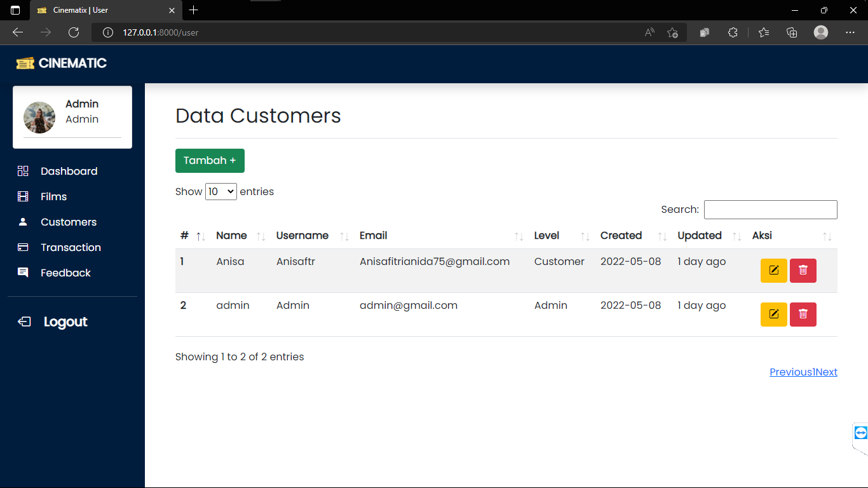Edit the admin@gmail.com row with the yellow pencil button

coord(774,315)
